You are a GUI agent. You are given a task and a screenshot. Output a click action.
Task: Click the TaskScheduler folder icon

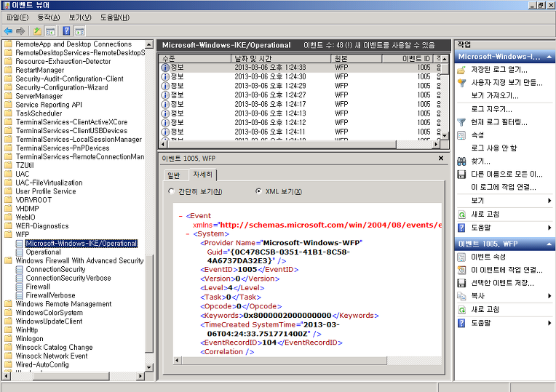(x=9, y=113)
